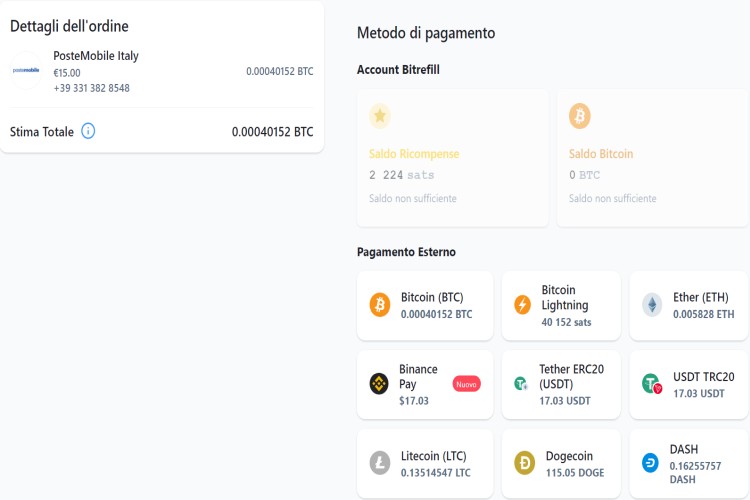The height and width of the screenshot is (500, 750).
Task: Click the 2 224 sats rewards balance
Action: (x=401, y=175)
